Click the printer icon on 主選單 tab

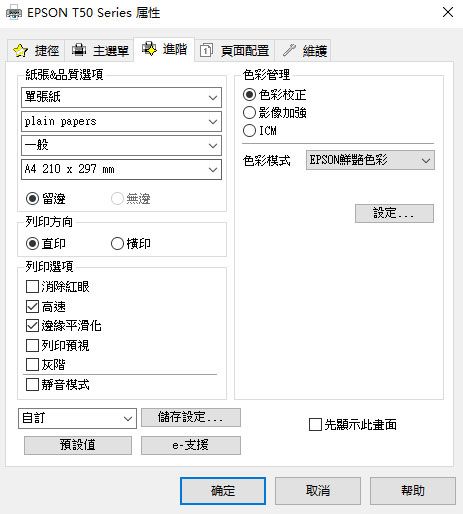coord(79,50)
